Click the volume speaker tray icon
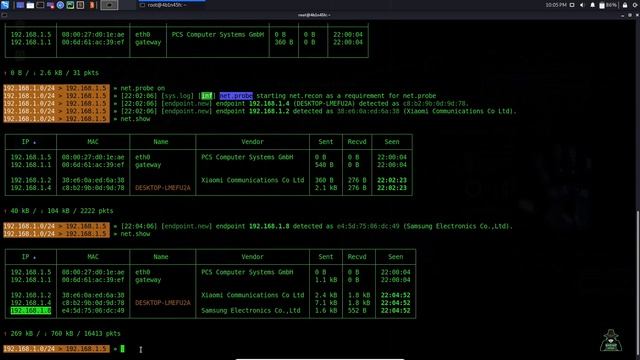Image resolution: width=640 pixels, height=360 pixels. (x=582, y=5)
